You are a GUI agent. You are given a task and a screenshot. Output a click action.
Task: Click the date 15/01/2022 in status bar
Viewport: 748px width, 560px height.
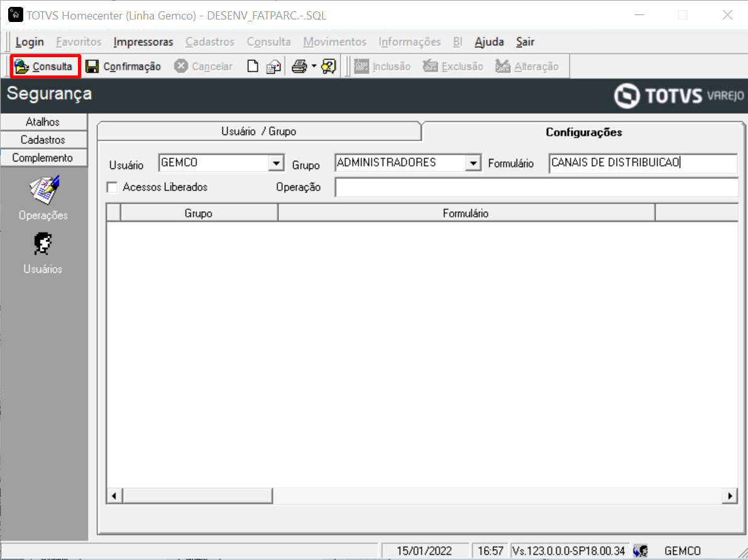tap(424, 551)
